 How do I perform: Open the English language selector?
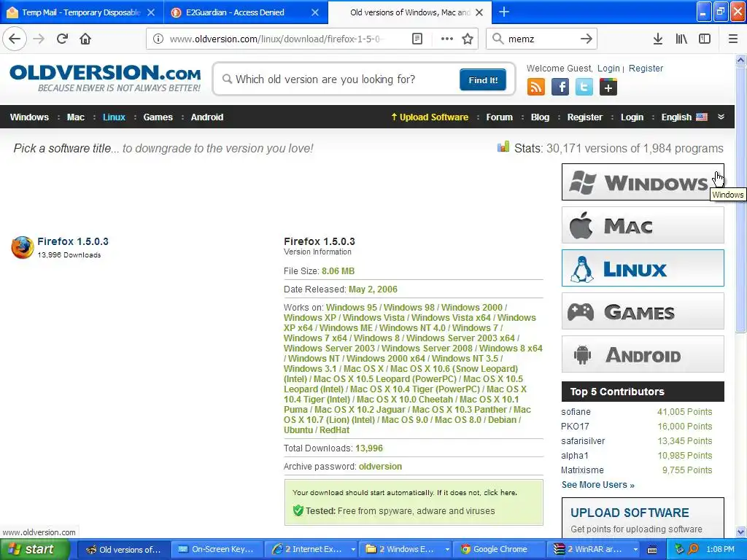pos(684,117)
